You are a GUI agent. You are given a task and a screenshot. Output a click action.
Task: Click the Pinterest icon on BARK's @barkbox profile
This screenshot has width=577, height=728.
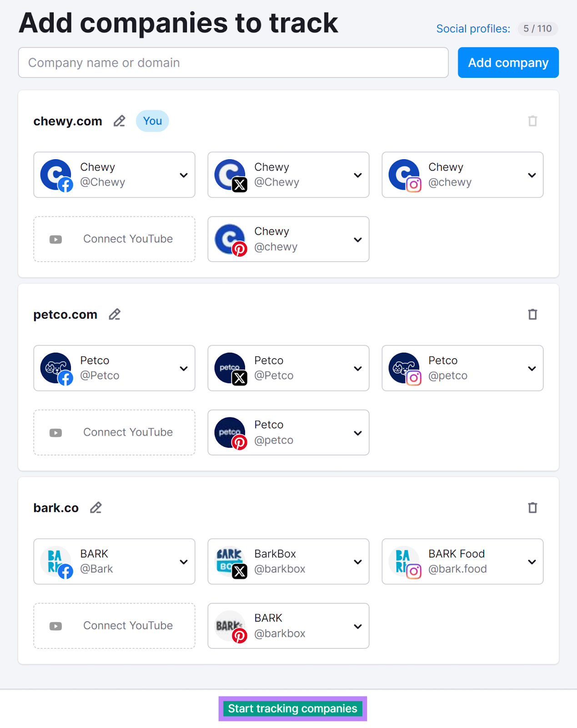[240, 636]
